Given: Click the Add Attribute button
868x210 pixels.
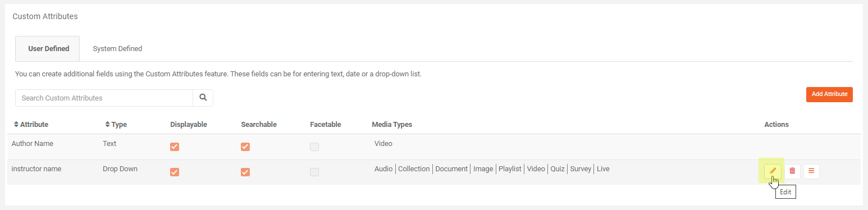Looking at the screenshot, I should (829, 94).
